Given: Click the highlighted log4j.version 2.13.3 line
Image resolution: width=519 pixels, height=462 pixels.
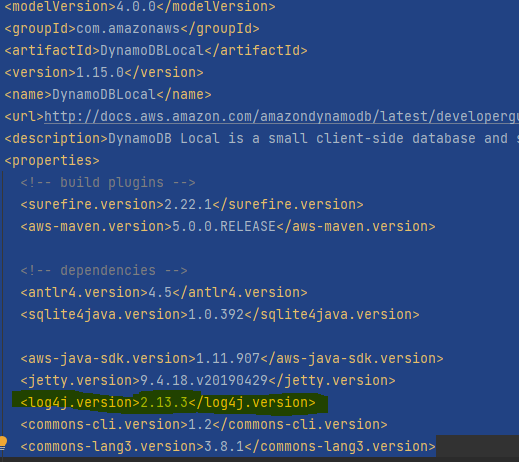Looking at the screenshot, I should 168,402.
